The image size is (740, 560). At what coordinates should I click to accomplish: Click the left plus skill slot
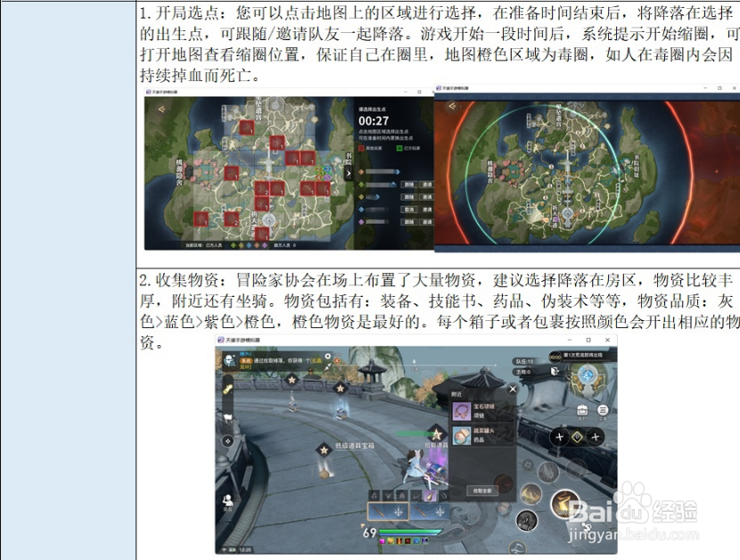click(559, 437)
